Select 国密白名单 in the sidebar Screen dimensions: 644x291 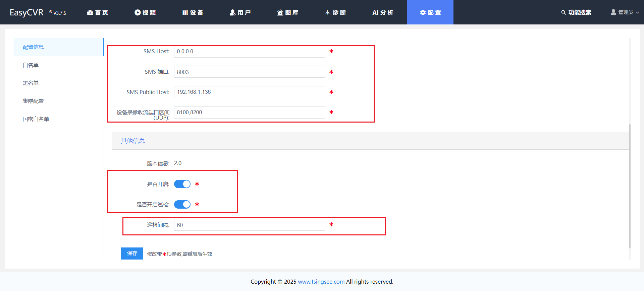tap(36, 119)
